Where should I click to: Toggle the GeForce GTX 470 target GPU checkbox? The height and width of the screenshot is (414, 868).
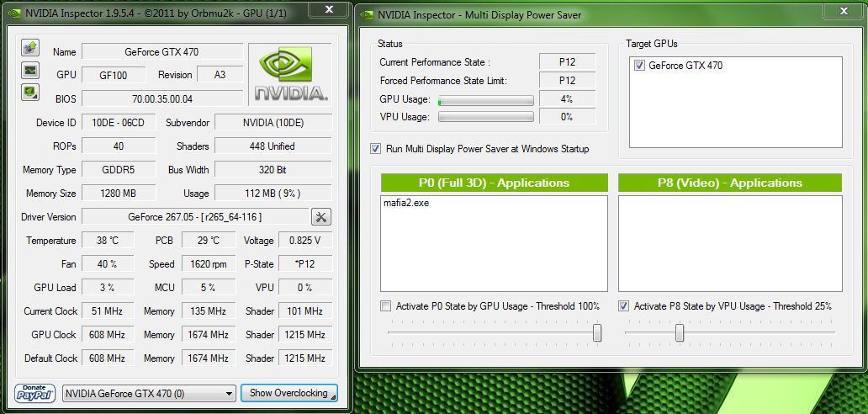(x=640, y=66)
